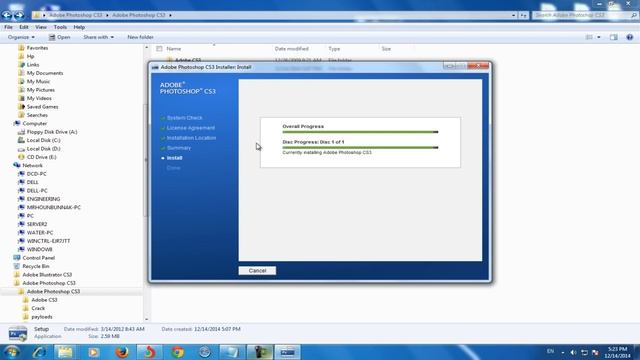Image resolution: width=640 pixels, height=360 pixels.
Task: Select My Pictures folder
Action: (41, 90)
